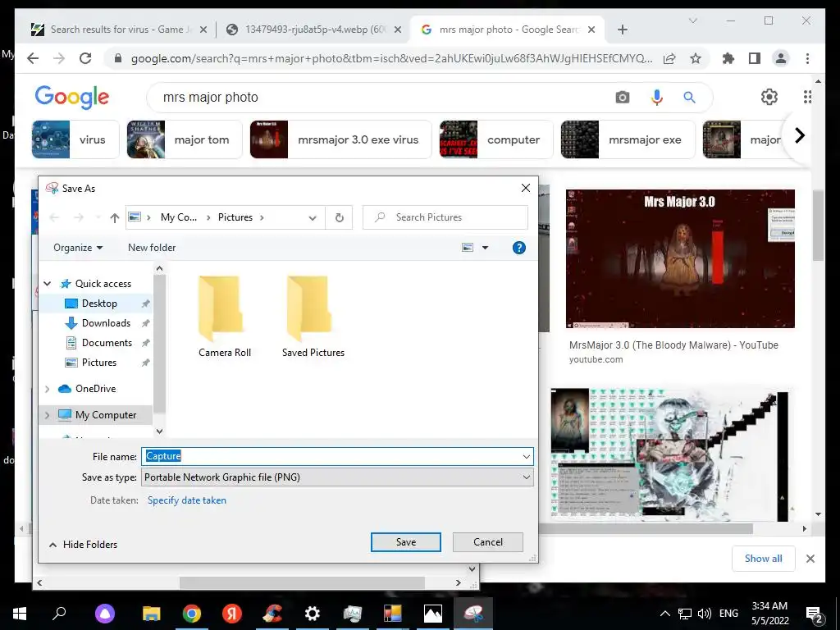Cancel the Save As dialog

[x=487, y=542]
